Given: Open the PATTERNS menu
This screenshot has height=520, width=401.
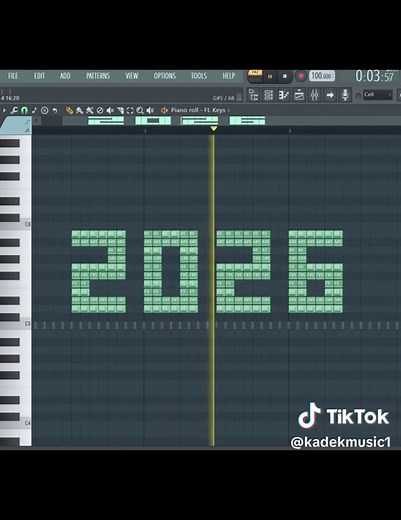Looking at the screenshot, I should 98,76.
